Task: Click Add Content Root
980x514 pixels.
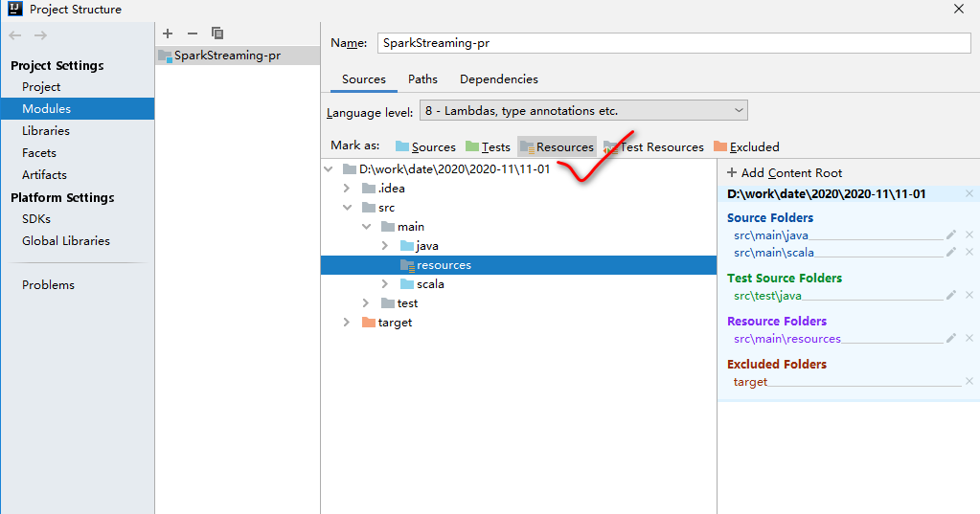Action: coord(785,173)
